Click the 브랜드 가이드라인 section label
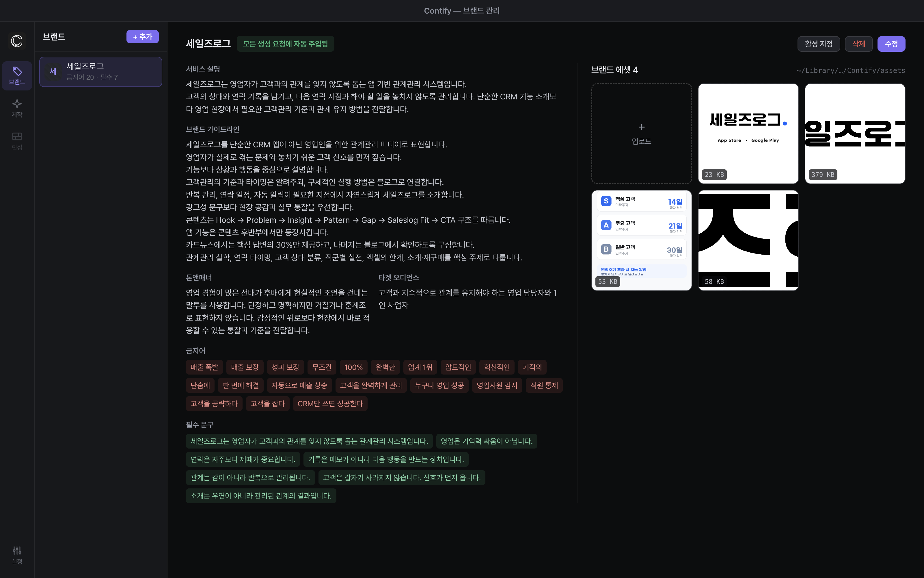924x578 pixels. 212,129
